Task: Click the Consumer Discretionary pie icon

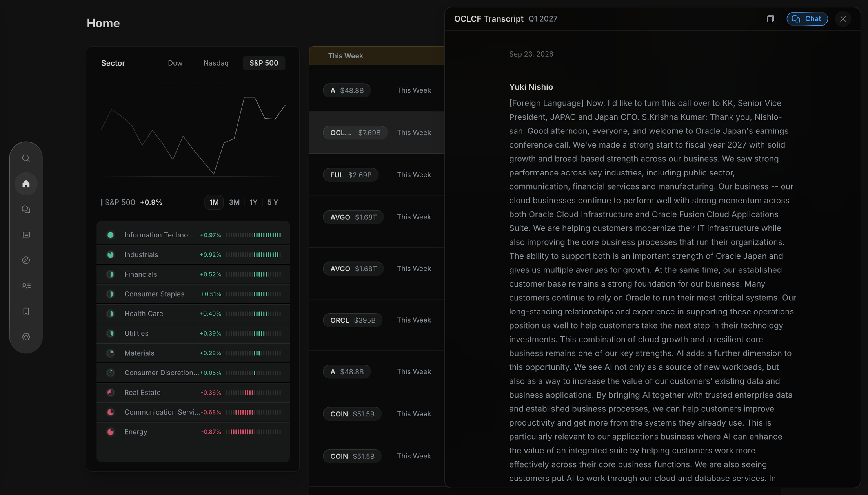Action: [111, 373]
